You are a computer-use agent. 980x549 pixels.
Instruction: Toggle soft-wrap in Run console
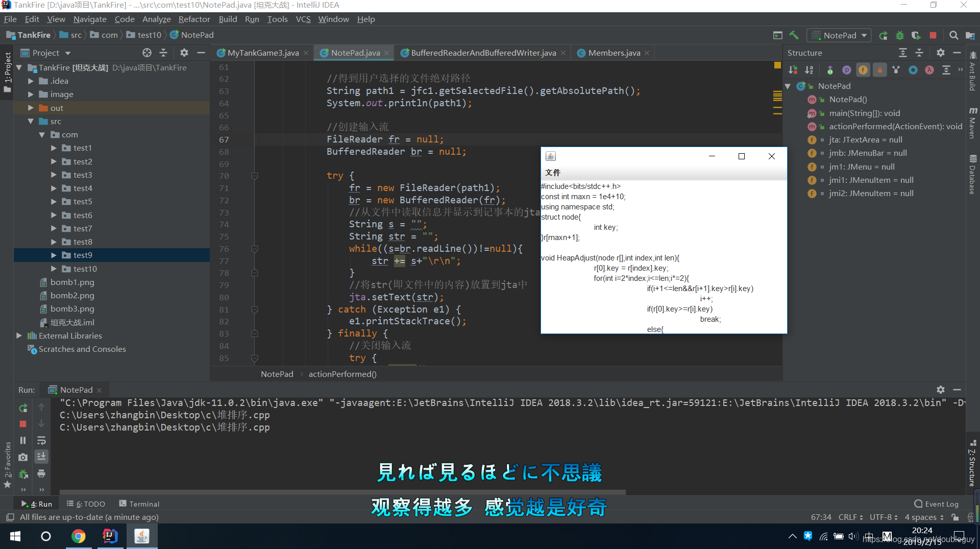(41, 440)
